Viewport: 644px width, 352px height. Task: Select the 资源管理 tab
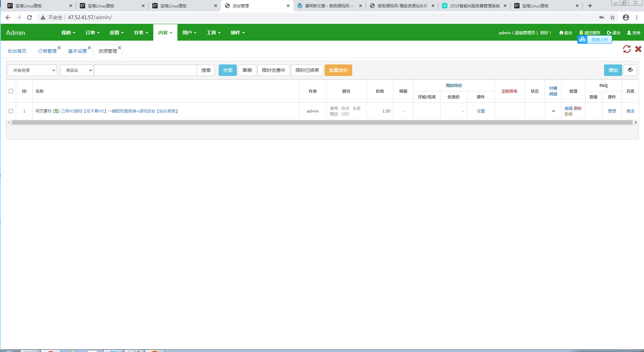click(x=108, y=51)
